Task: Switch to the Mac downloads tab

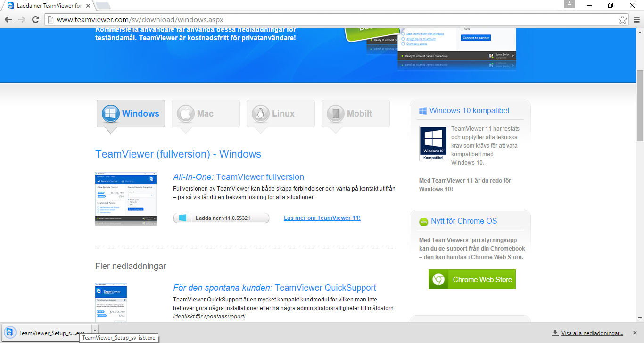Action: tap(206, 114)
